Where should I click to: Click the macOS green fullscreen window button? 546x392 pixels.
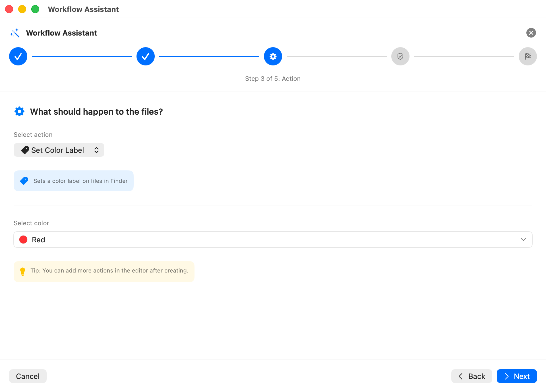(35, 9)
